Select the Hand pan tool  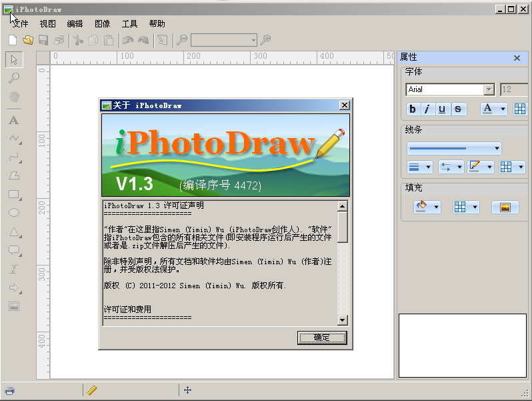click(14, 97)
